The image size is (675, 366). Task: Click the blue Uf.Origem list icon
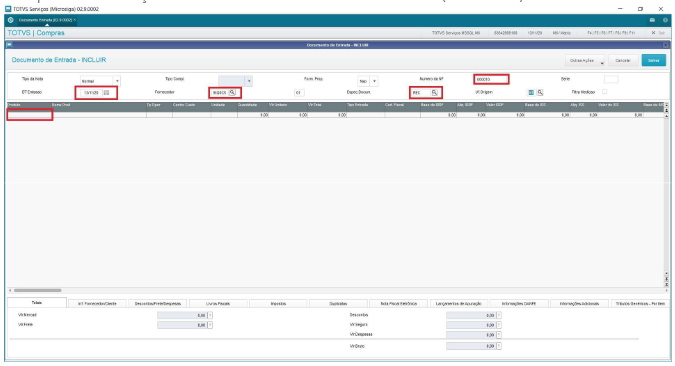[x=531, y=93]
